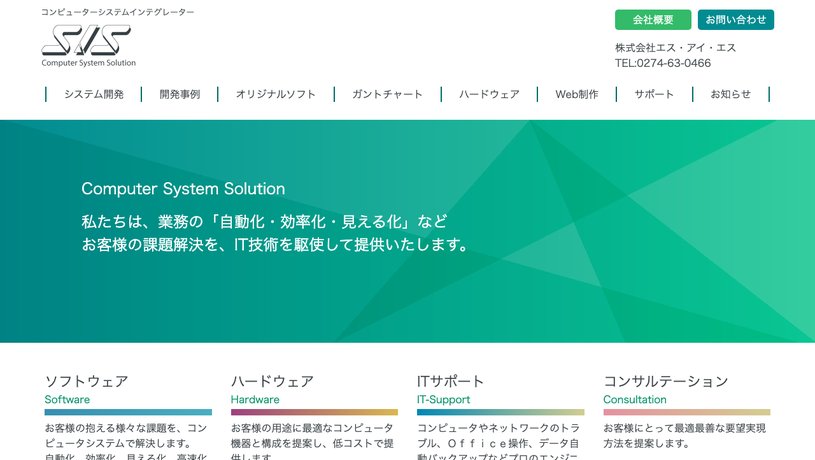Click the text お客様の用途に最適なコンピュータ
The height and width of the screenshot is (460, 815).
[x=312, y=428]
